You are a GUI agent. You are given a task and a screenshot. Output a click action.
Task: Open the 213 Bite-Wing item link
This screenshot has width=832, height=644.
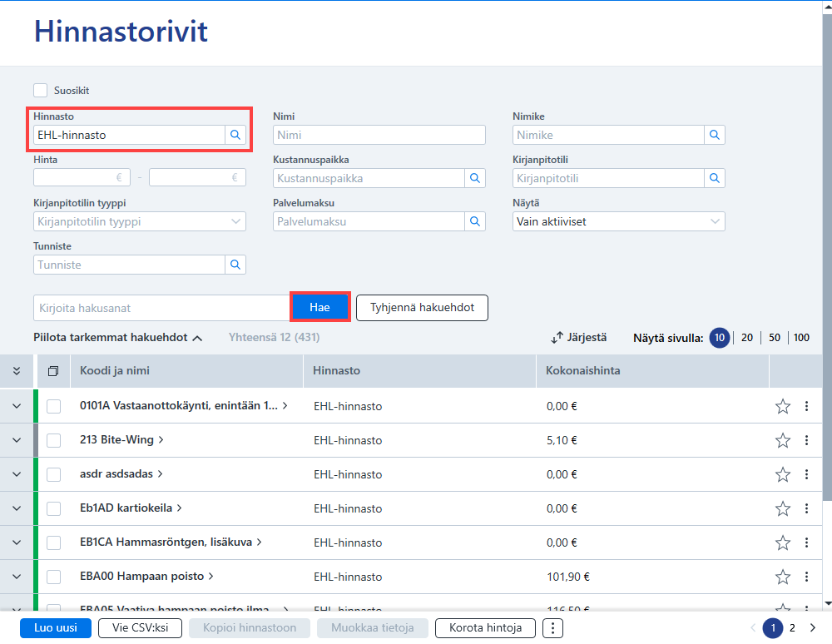click(x=121, y=440)
